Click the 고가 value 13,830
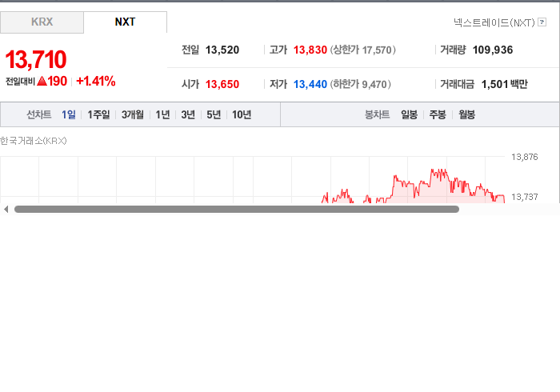The width and height of the screenshot is (560, 392). click(x=310, y=50)
